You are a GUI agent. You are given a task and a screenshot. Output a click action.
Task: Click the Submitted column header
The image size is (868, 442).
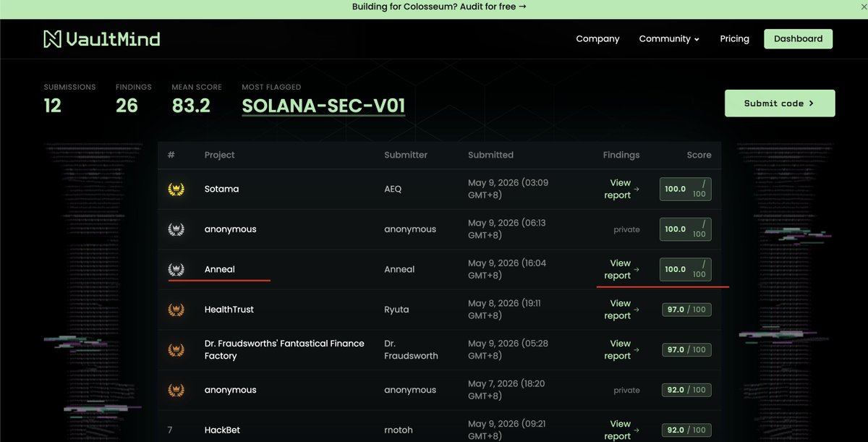490,155
